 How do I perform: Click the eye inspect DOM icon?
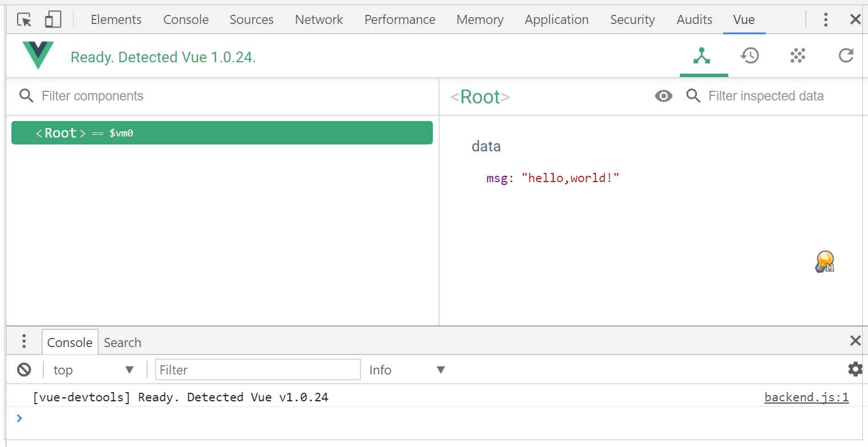(663, 96)
